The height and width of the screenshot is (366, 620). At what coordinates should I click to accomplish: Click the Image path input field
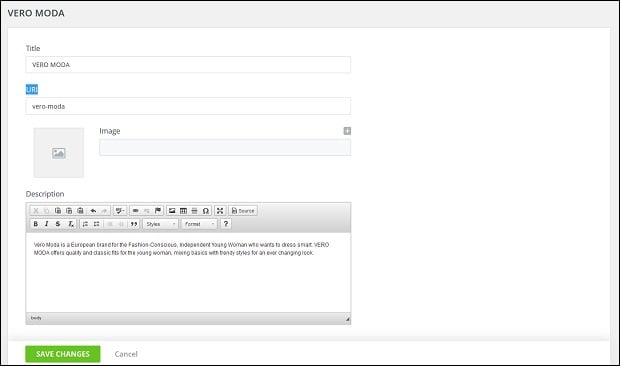click(x=225, y=147)
